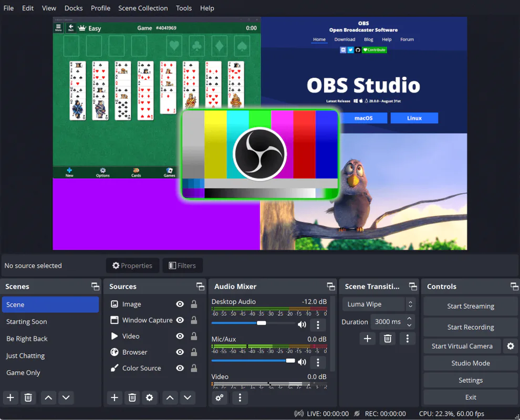Open the Tools menu

[183, 8]
